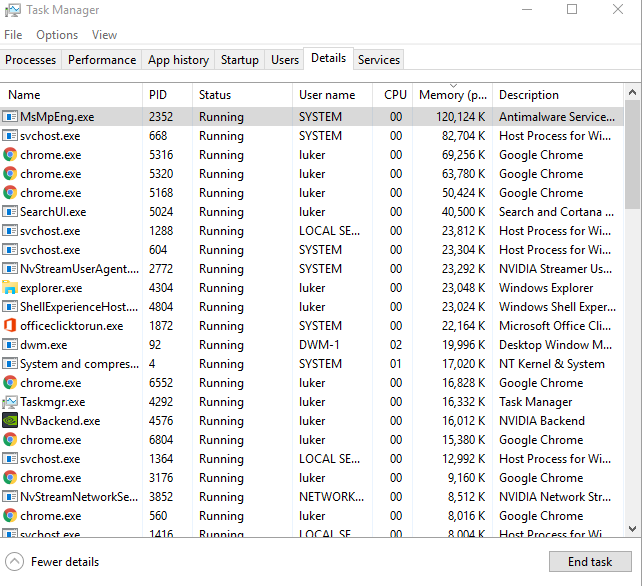Switch to the App history tab
The image size is (642, 586).
tap(178, 60)
